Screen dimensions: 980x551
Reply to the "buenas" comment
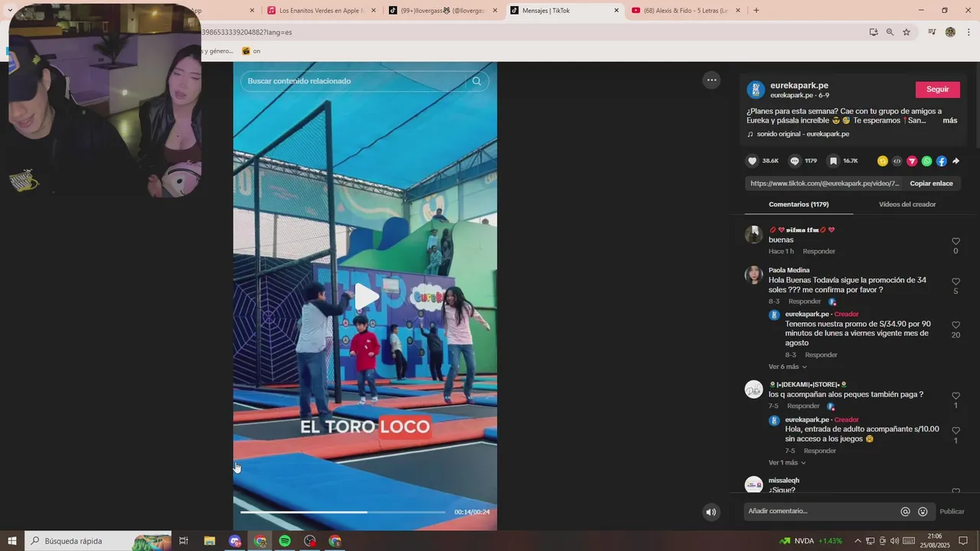click(x=818, y=252)
